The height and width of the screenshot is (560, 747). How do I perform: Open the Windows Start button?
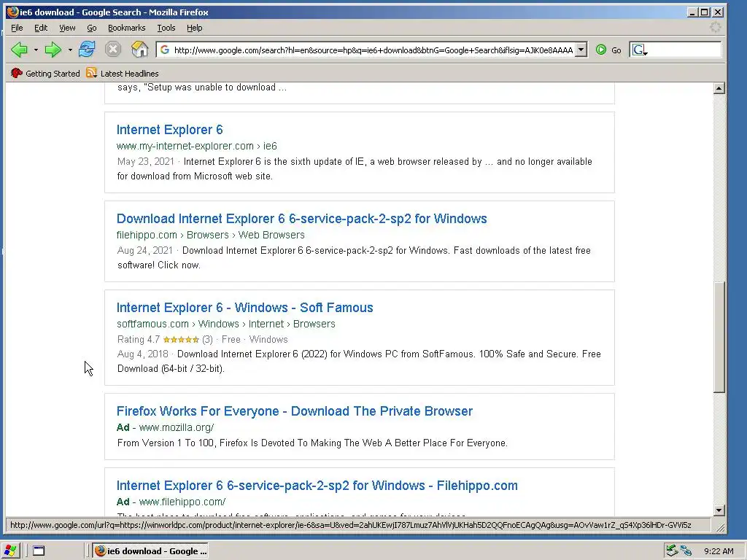[9, 551]
